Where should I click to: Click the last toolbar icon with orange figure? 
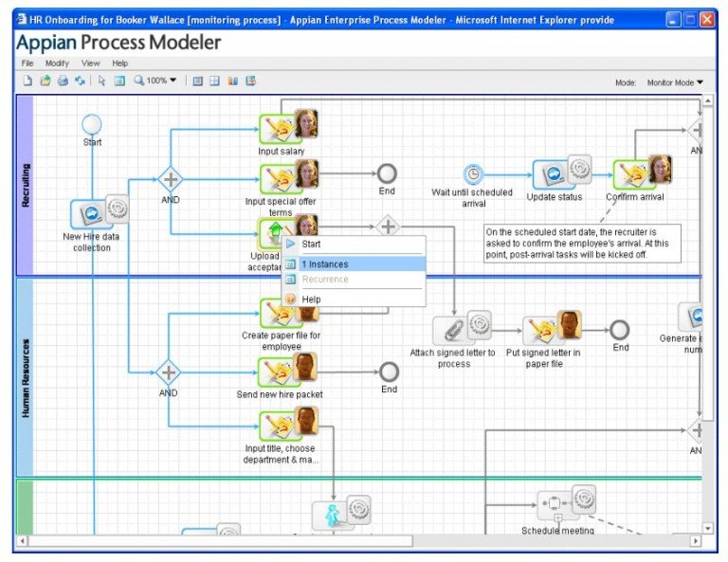tap(250, 81)
